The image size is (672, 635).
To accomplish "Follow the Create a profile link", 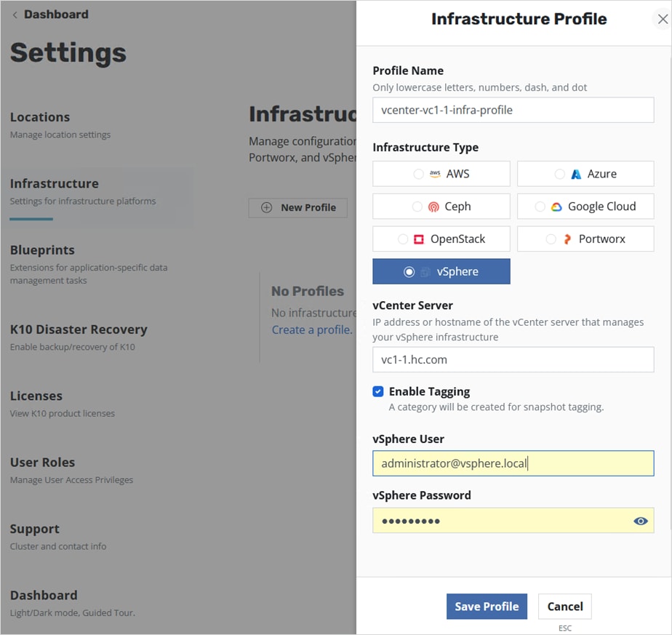I will coord(312,330).
